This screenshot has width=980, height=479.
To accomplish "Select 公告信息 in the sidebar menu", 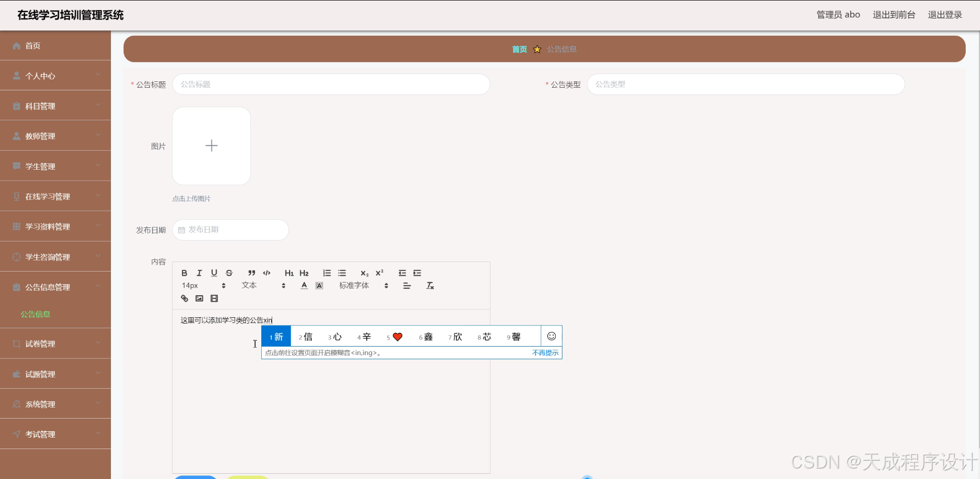I will [35, 314].
